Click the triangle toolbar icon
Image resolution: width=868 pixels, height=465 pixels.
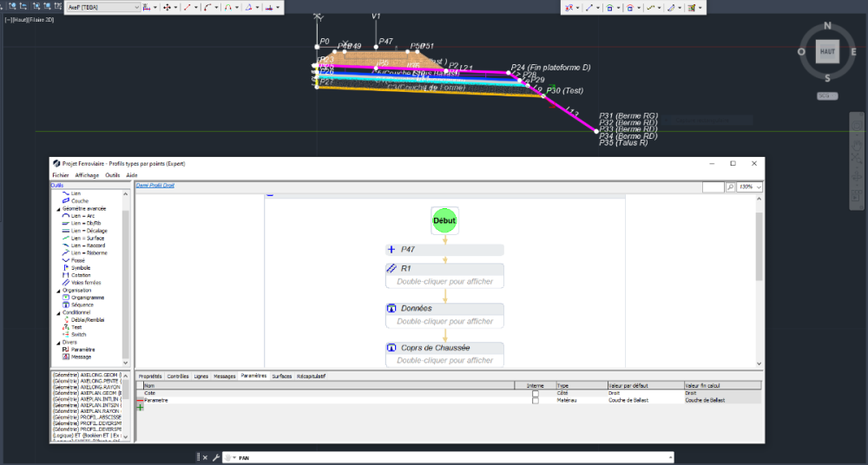pos(248,8)
